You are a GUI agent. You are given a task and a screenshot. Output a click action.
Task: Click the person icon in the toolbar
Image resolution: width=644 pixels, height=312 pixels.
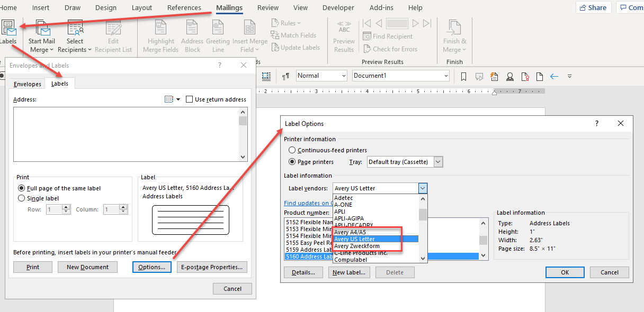510,76
